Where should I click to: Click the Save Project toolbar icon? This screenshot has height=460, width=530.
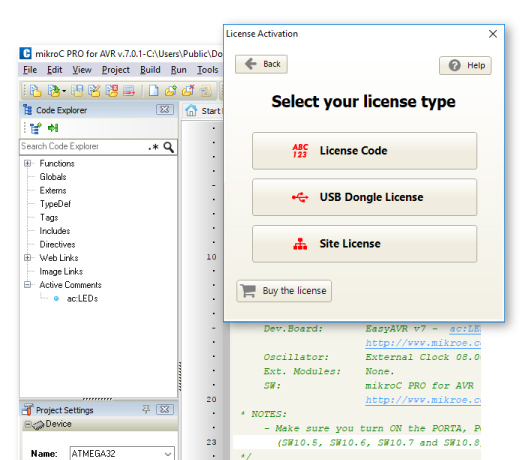77,91
